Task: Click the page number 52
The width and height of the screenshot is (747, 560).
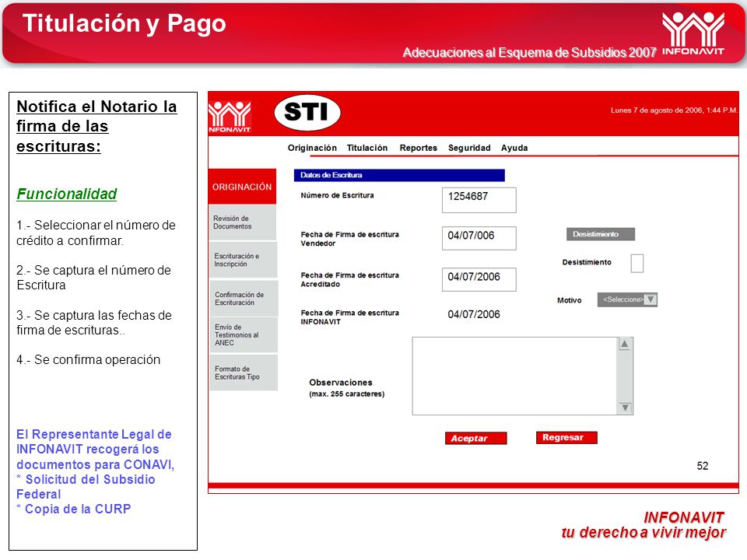Action: (702, 466)
